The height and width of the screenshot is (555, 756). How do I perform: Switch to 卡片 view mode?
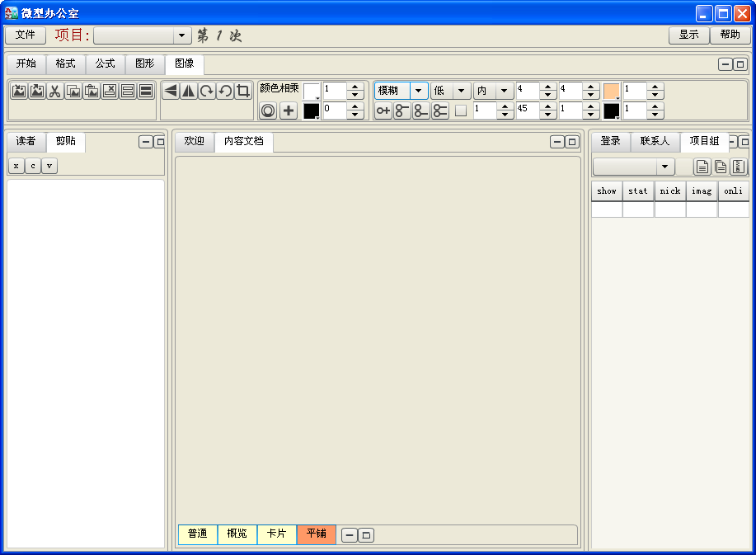(x=277, y=534)
